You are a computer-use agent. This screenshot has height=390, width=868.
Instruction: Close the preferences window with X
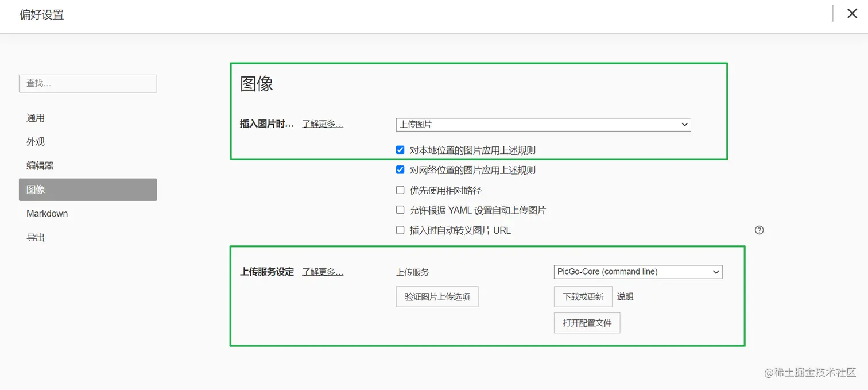[852, 14]
